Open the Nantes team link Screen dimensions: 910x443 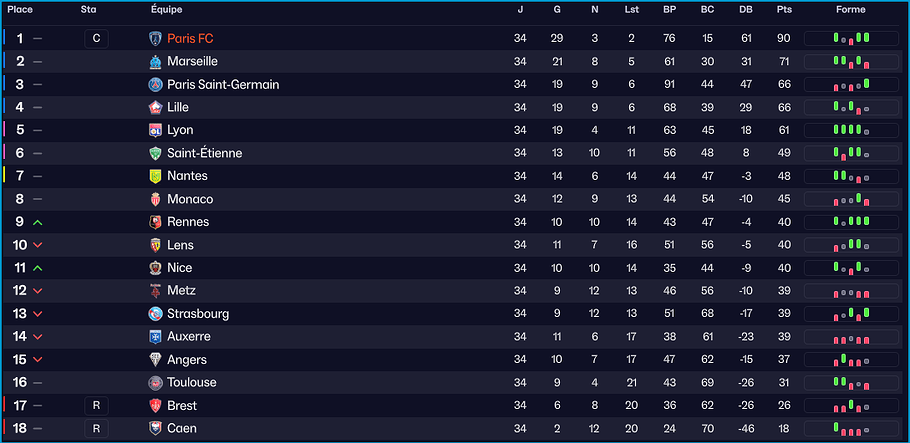pyautogui.click(x=188, y=177)
